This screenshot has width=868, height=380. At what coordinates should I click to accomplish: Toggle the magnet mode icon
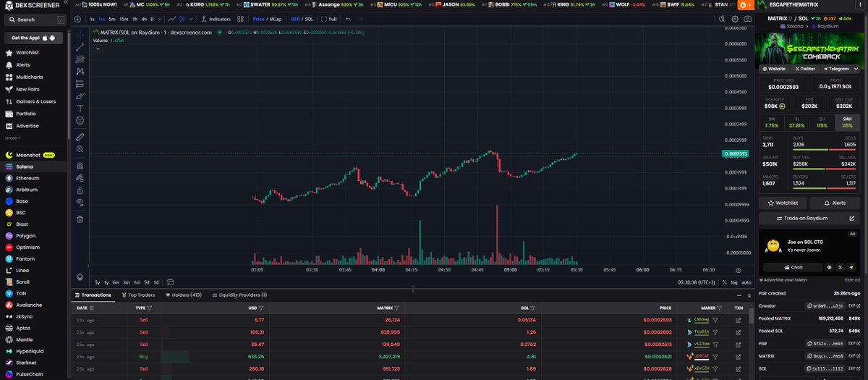click(x=80, y=166)
